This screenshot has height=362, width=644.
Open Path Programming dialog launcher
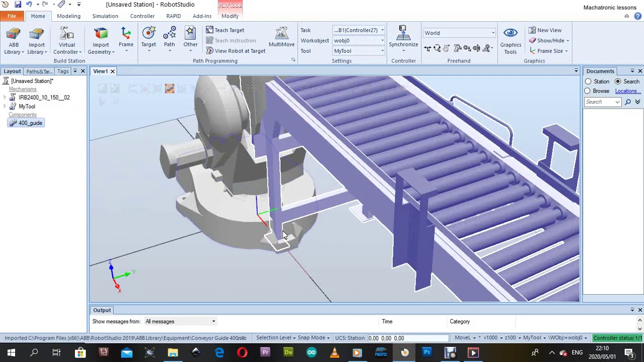tap(293, 60)
